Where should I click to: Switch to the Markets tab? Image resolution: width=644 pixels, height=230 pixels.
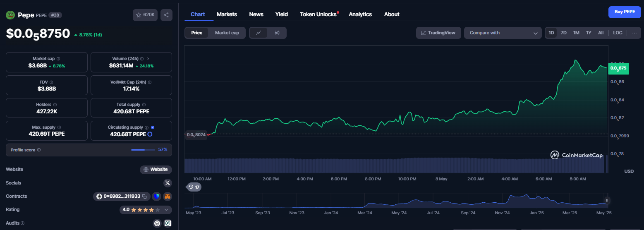(227, 14)
